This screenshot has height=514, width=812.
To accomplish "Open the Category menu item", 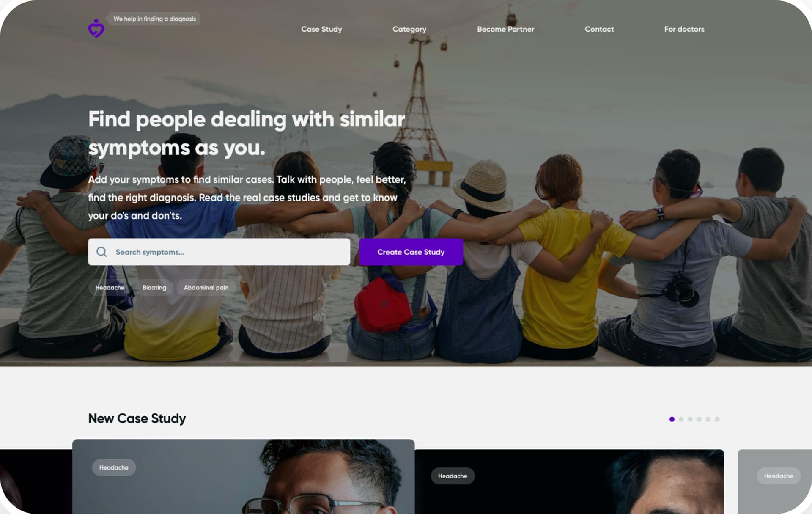I will tap(409, 29).
